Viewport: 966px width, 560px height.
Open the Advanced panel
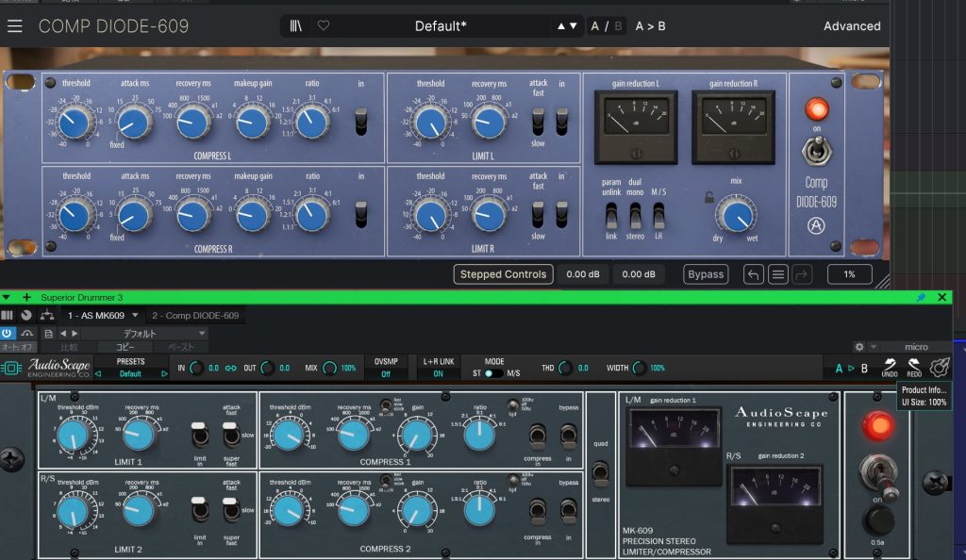(x=851, y=26)
